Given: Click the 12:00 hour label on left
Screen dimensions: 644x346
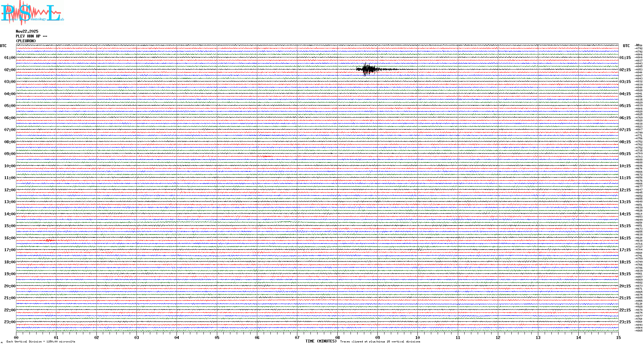Looking at the screenshot, I should 10,190.
